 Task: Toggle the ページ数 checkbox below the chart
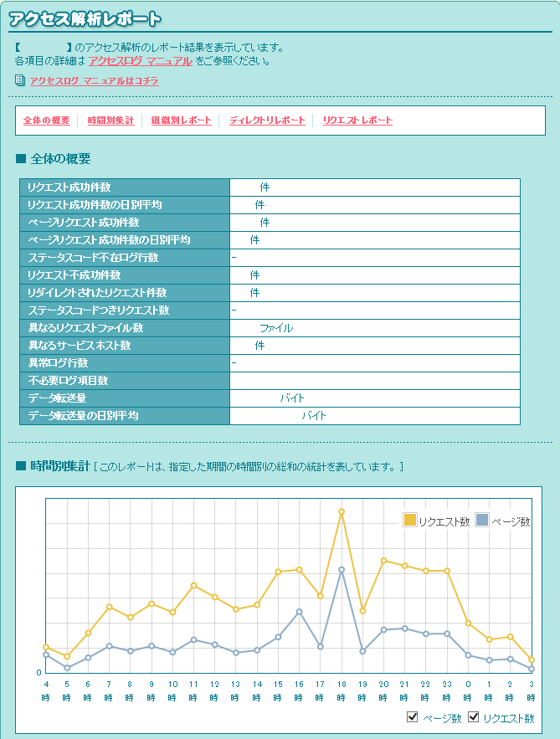(412, 717)
